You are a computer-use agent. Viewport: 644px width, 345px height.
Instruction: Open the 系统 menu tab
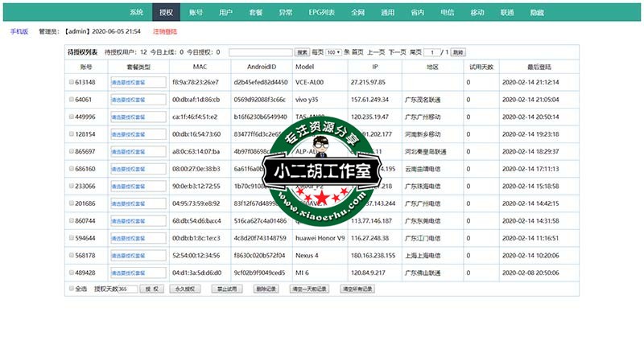137,13
